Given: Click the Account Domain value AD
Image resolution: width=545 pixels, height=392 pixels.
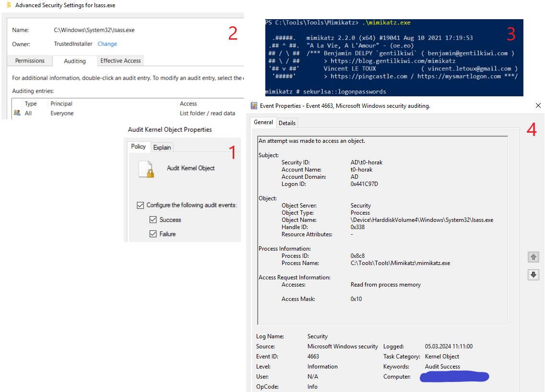Looking at the screenshot, I should (355, 177).
